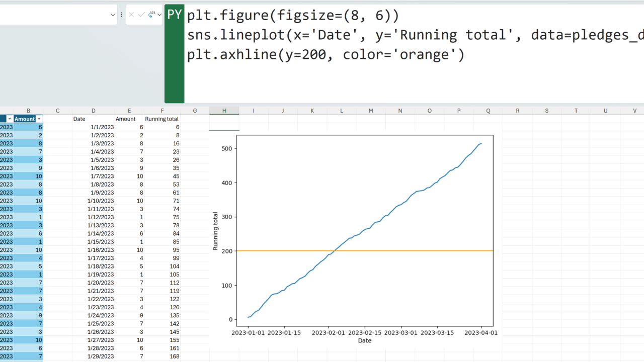
Task: Select the cell containing 1/16/2023
Action: coord(101,250)
